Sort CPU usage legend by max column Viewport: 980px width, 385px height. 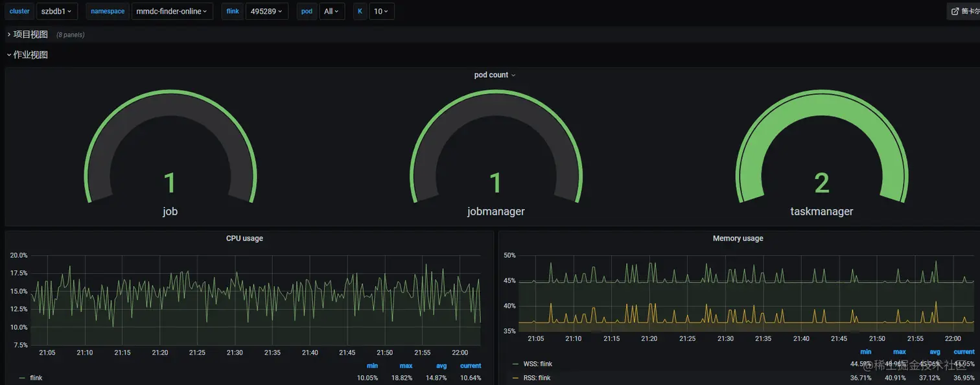[406, 366]
